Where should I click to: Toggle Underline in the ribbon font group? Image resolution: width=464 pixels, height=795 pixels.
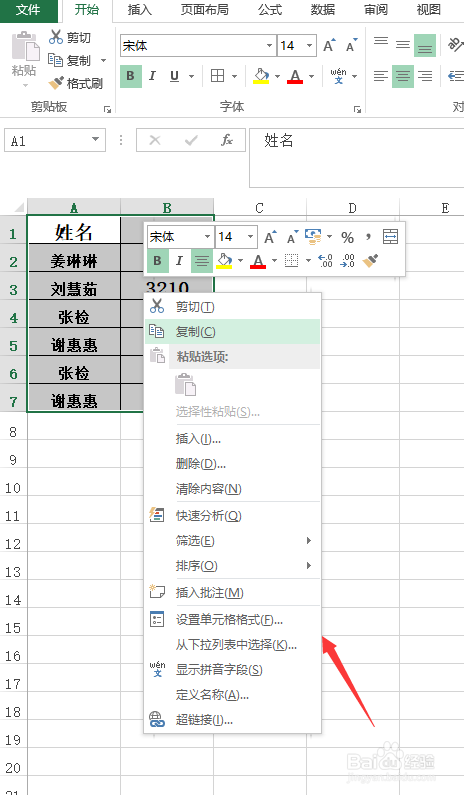[174, 76]
